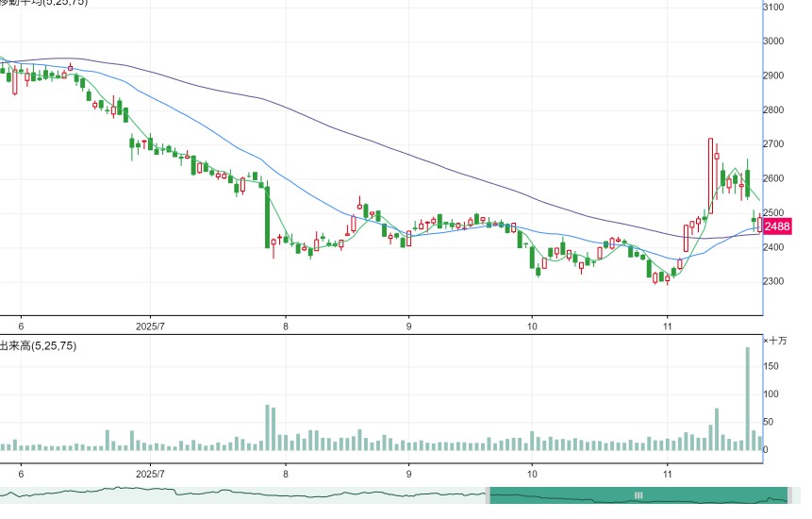Click the red 2488 current price tag
Image resolution: width=812 pixels, height=519 pixels.
pyautogui.click(x=777, y=226)
